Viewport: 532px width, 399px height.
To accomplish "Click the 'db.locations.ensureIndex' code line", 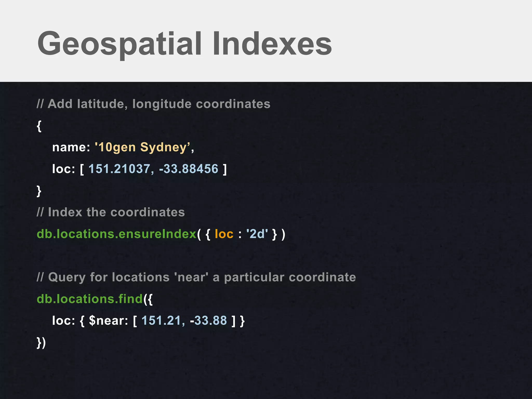I will 161,234.
